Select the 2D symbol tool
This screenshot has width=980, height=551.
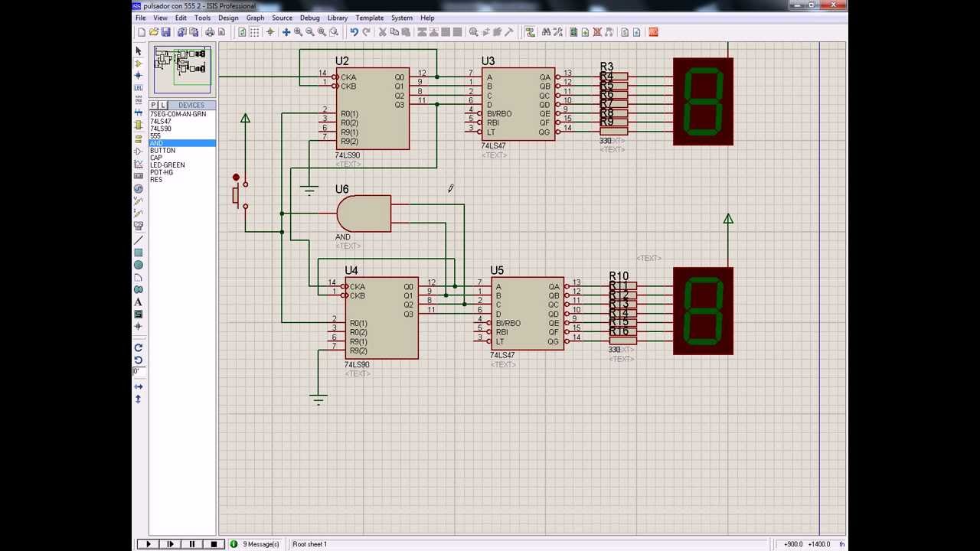[139, 314]
